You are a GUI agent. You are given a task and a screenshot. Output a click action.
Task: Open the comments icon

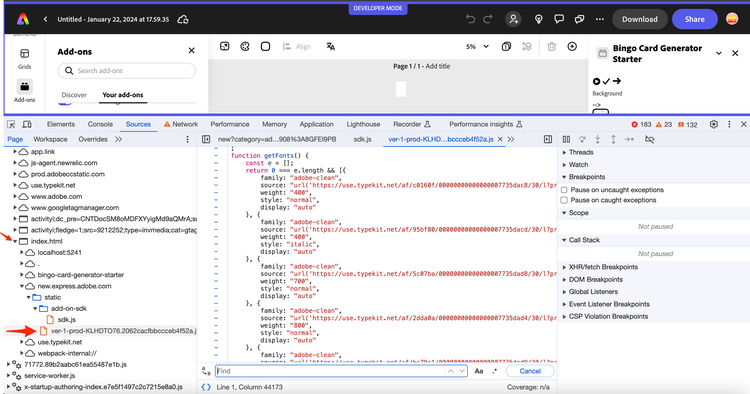pyautogui.click(x=559, y=19)
